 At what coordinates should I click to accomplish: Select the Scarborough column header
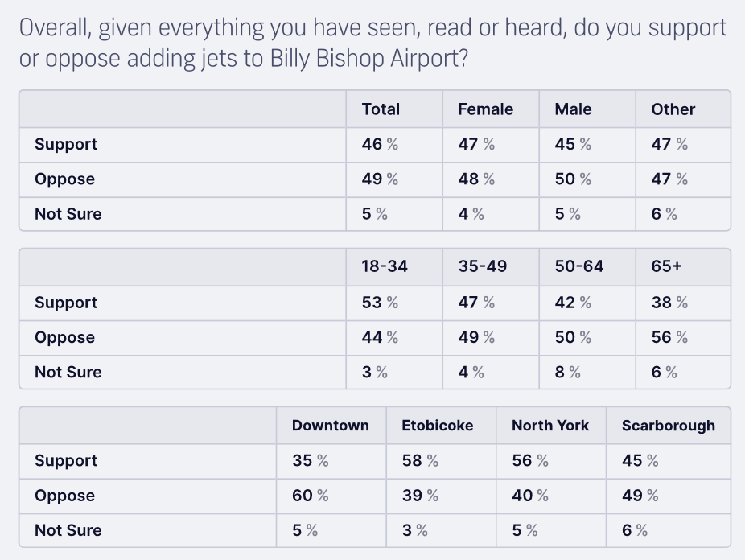[668, 426]
